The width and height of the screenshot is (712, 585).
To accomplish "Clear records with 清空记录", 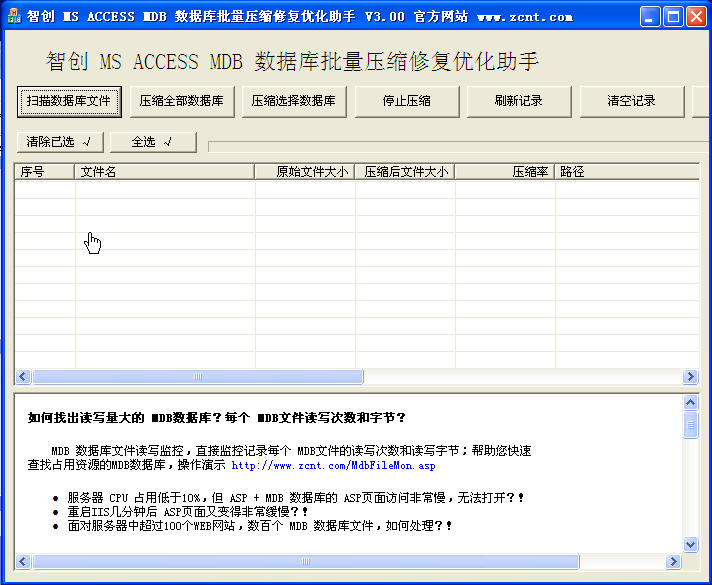I will point(632,101).
